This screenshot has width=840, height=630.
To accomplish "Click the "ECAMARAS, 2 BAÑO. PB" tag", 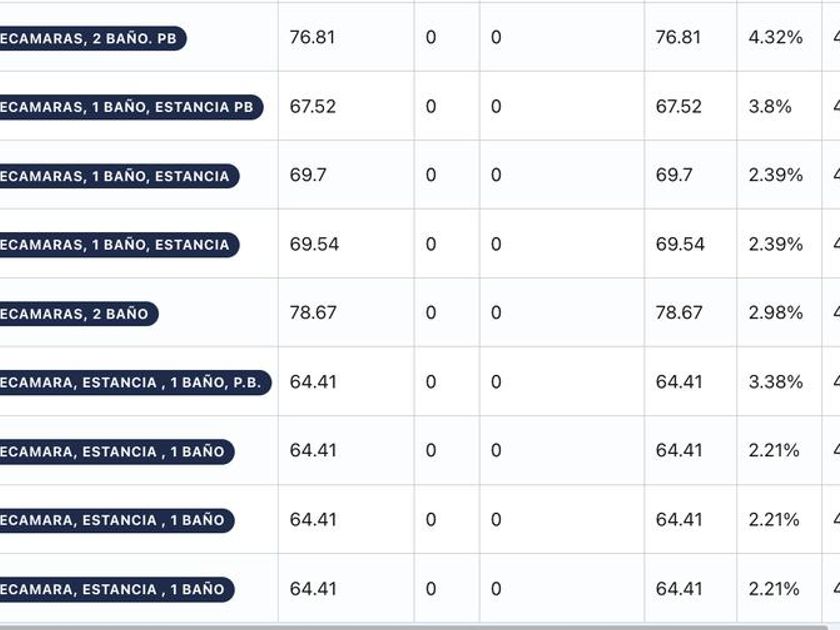I will click(92, 38).
